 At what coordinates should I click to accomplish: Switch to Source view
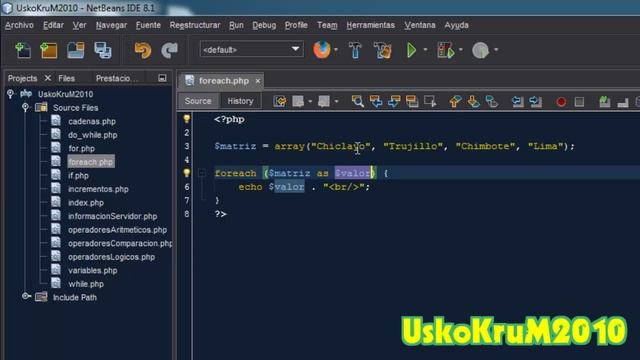(198, 101)
